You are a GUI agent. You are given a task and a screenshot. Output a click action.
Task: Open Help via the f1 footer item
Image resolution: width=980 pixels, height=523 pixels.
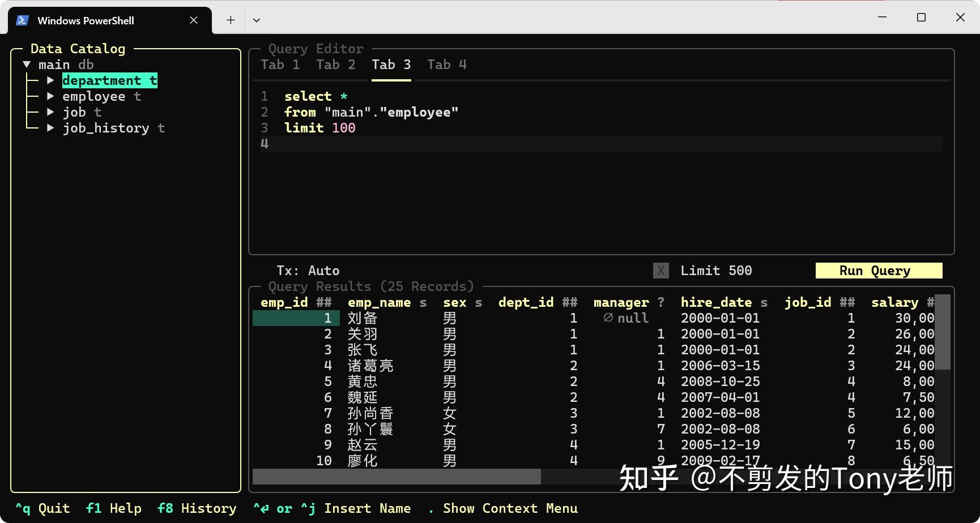tap(113, 508)
